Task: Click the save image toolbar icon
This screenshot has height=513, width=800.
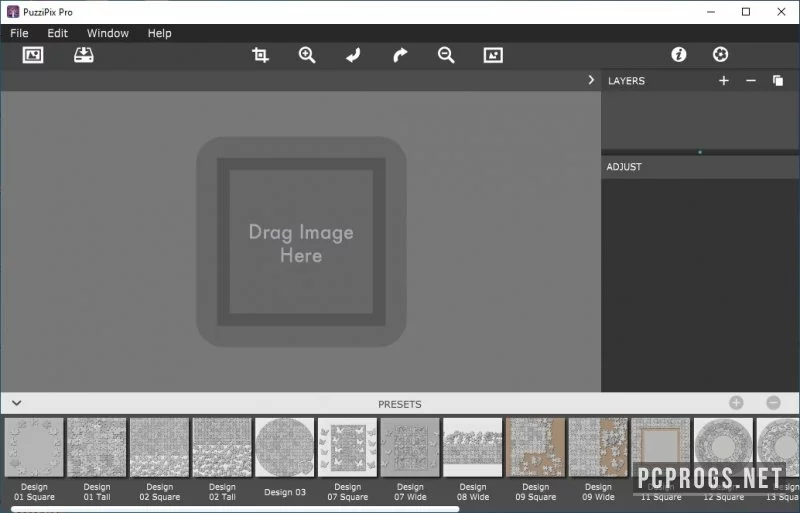Action: coord(84,55)
